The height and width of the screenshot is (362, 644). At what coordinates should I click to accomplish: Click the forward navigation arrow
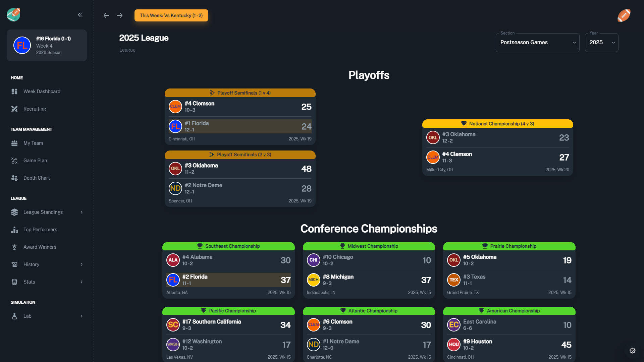pos(120,15)
